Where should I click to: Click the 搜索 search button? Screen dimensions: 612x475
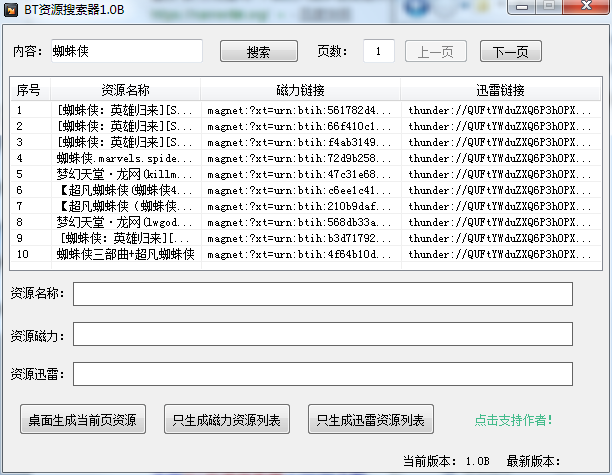tap(259, 51)
